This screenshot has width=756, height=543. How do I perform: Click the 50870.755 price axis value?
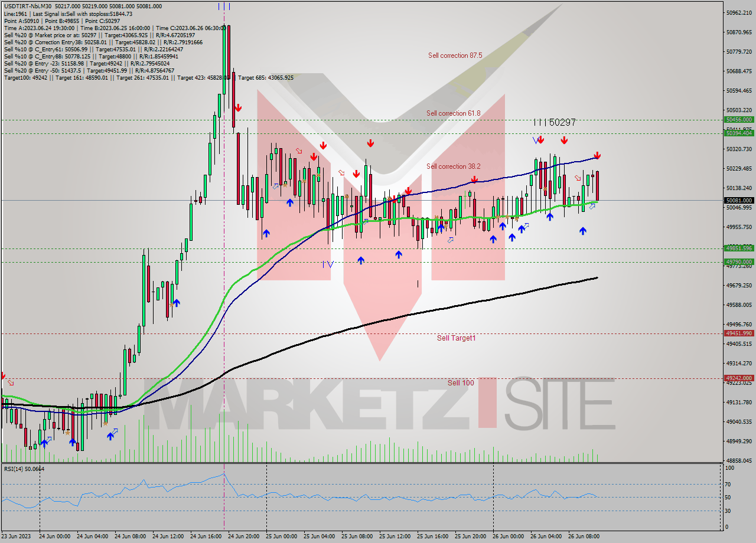(x=739, y=32)
